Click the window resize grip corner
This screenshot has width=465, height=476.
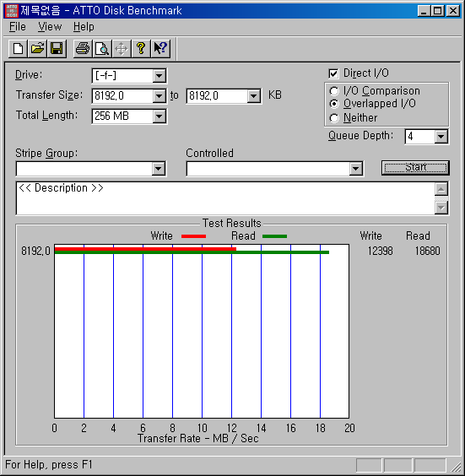pyautogui.click(x=457, y=467)
